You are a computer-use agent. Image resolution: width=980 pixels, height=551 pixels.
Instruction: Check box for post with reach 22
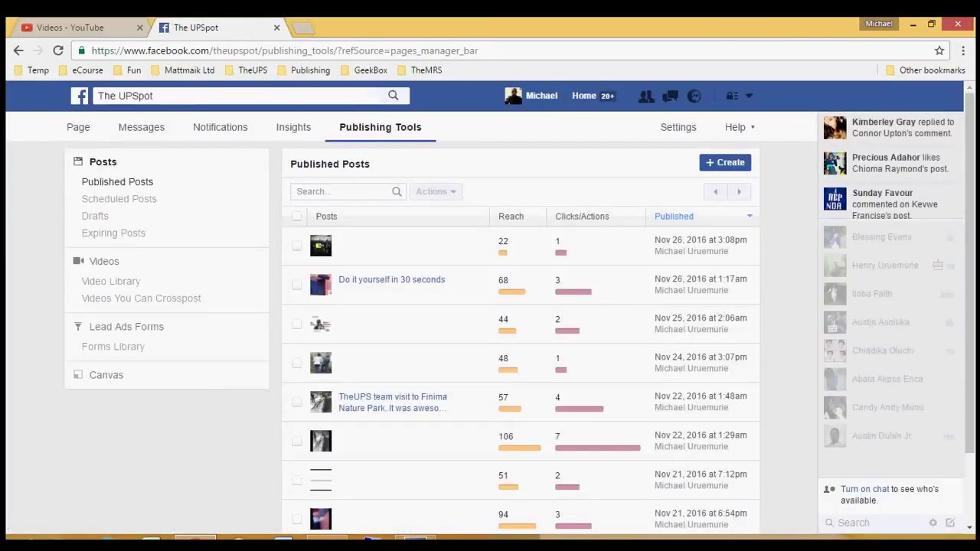point(296,246)
